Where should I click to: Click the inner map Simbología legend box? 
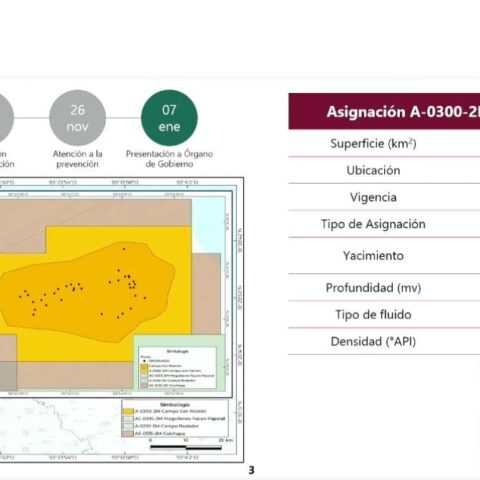tap(177, 368)
